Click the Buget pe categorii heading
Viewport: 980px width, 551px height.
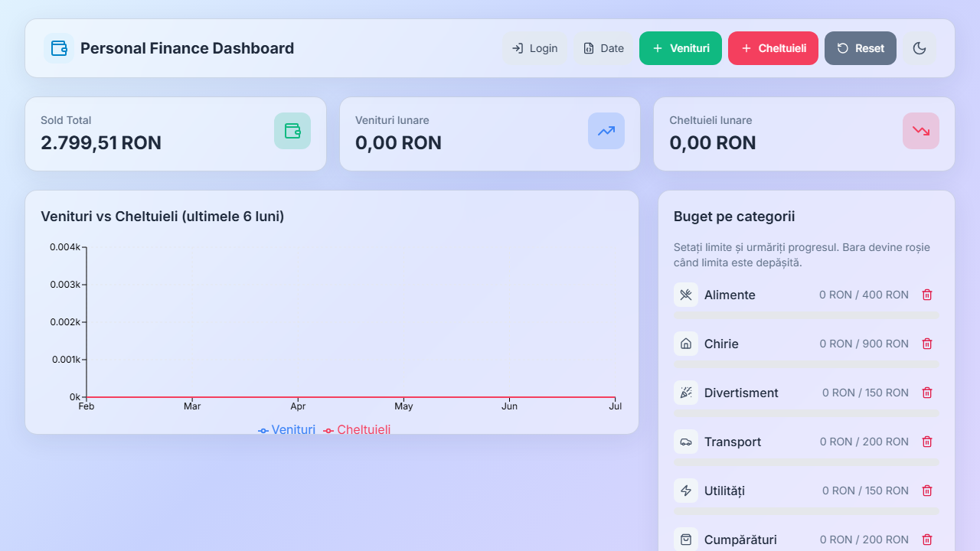click(x=734, y=217)
